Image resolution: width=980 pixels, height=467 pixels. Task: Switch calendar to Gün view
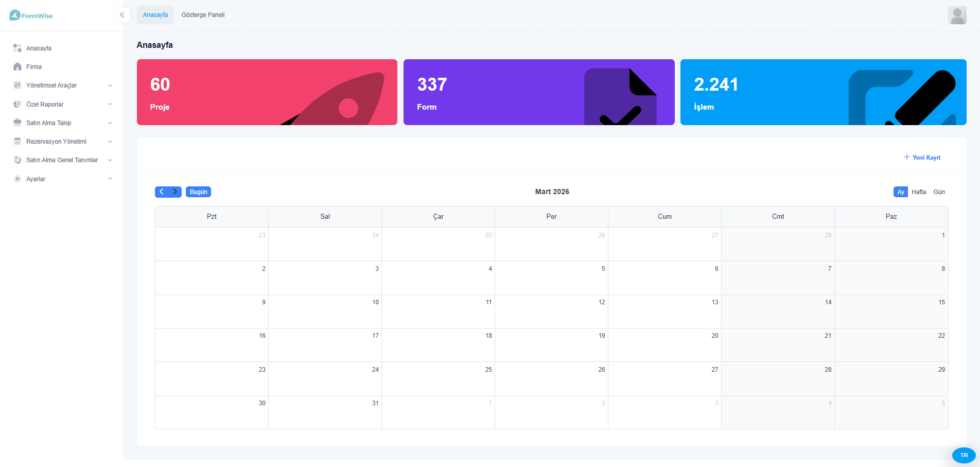pos(939,192)
